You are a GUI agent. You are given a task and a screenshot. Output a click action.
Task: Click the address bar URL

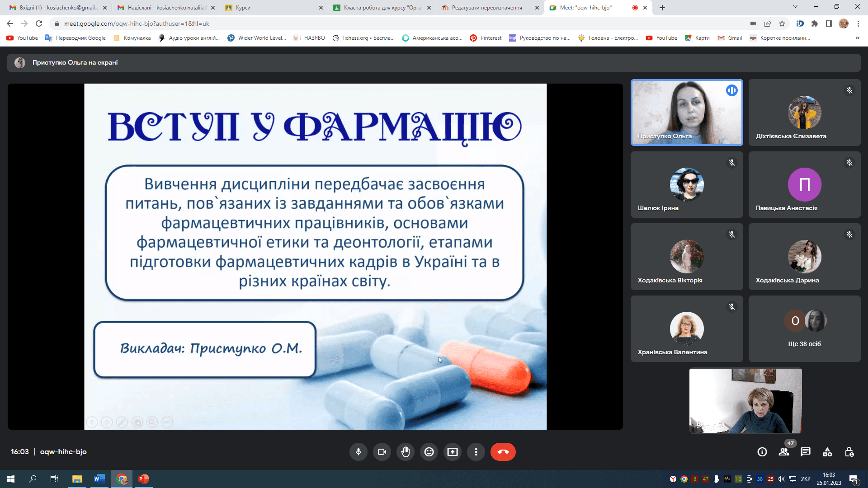coord(137,23)
